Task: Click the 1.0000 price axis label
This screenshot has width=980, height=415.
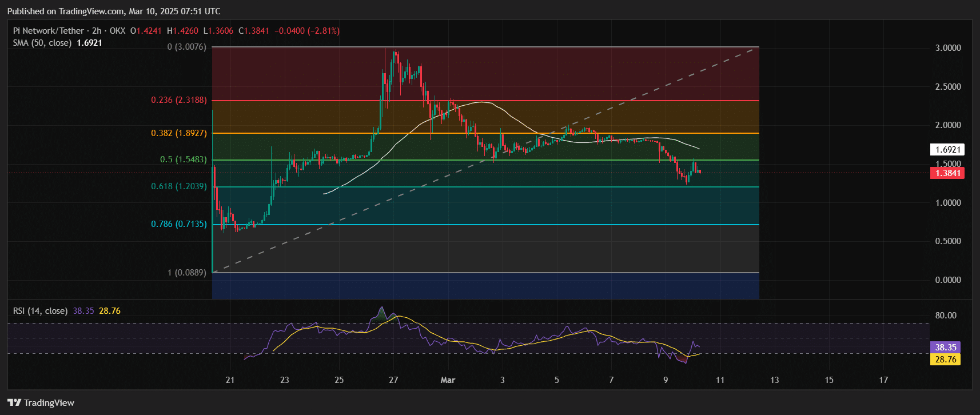Action: coord(948,203)
